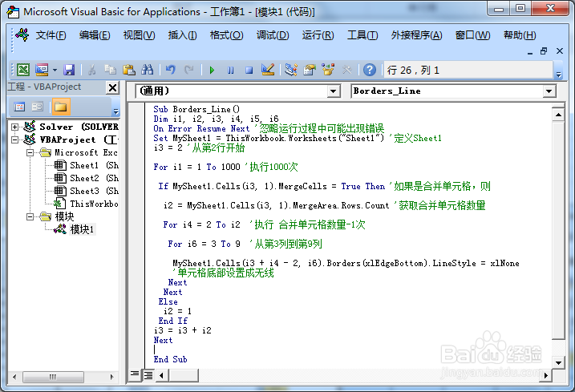Open the 工具(T) menu
This screenshot has height=392, width=575.
coord(362,35)
